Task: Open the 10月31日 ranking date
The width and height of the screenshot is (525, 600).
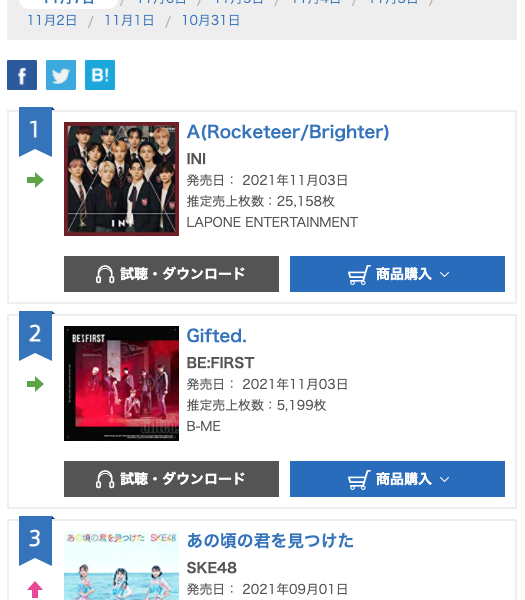Action: 211,20
